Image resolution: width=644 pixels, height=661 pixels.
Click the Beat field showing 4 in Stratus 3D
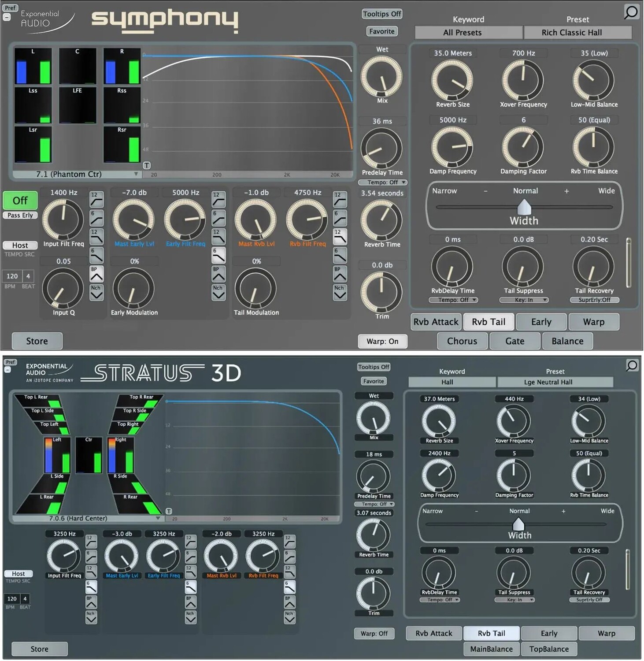(25, 599)
